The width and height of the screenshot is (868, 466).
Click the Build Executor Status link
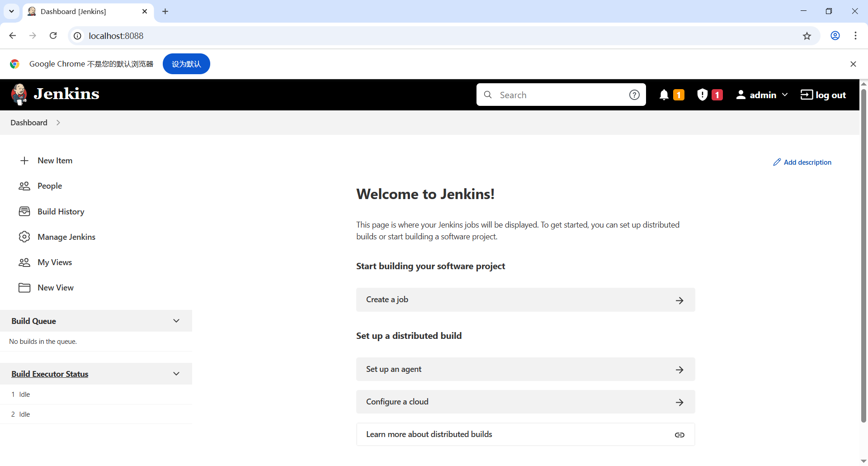click(50, 374)
